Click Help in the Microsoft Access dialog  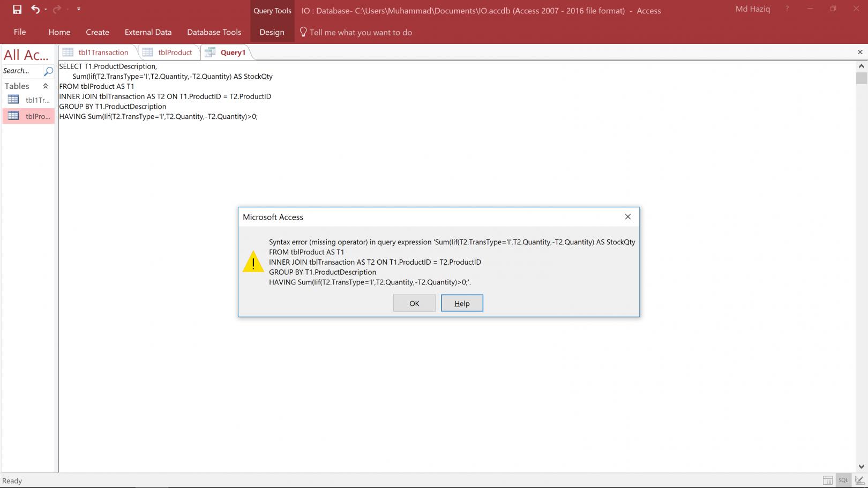click(x=462, y=303)
